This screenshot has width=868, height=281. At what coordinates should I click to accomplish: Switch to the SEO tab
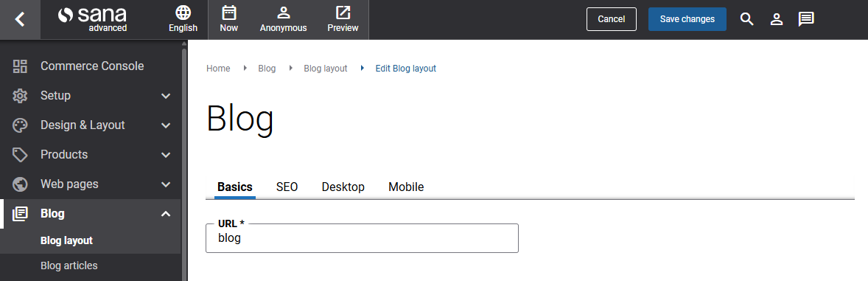(x=287, y=187)
